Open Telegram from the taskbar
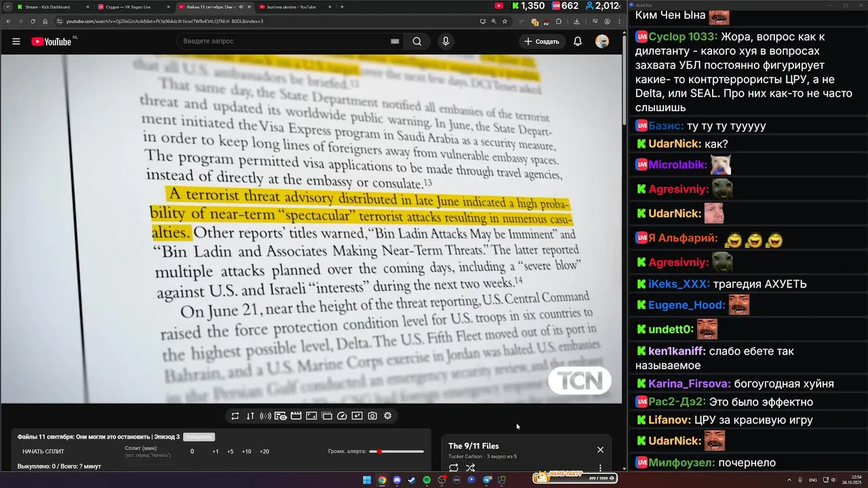Image resolution: width=868 pixels, height=488 pixels. click(487, 480)
